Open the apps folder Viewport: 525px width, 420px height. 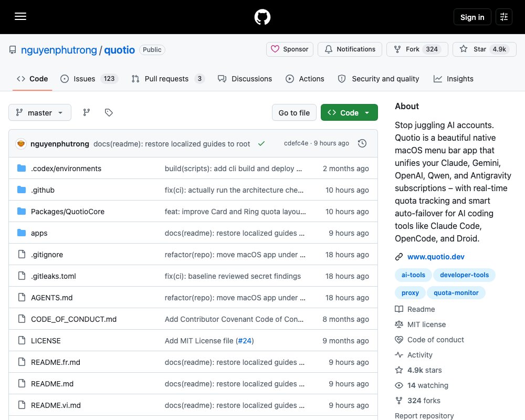39,233
